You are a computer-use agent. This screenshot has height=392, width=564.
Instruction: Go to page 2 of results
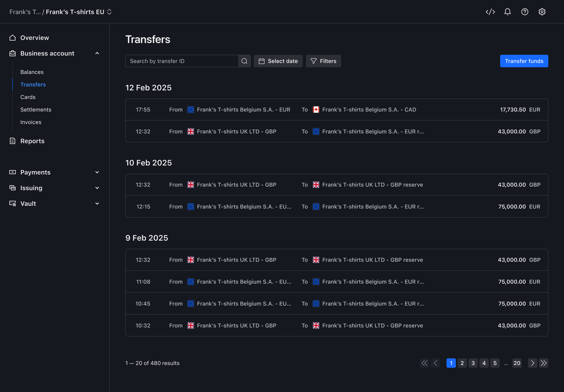point(462,363)
